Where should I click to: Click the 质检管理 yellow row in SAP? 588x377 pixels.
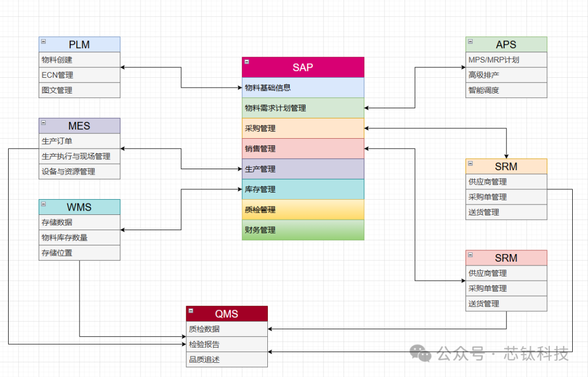pyautogui.click(x=303, y=209)
